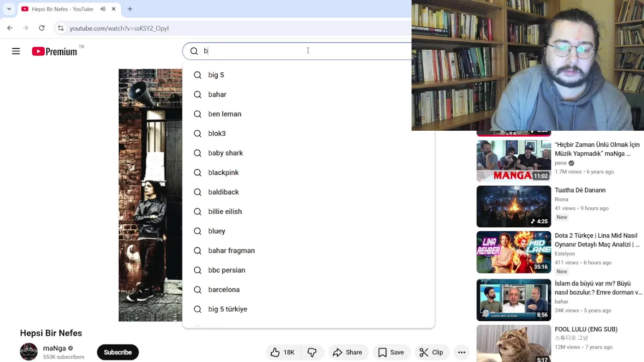This screenshot has width=644, height=362.
Task: Open Tuatha Dé Danann video thumbnail
Action: [x=514, y=207]
